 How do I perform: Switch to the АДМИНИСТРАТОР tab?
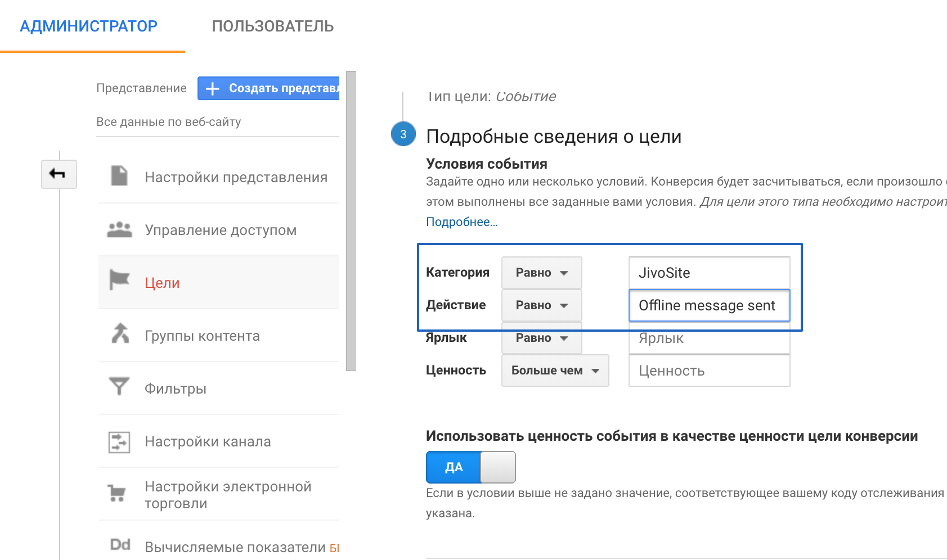tap(89, 26)
